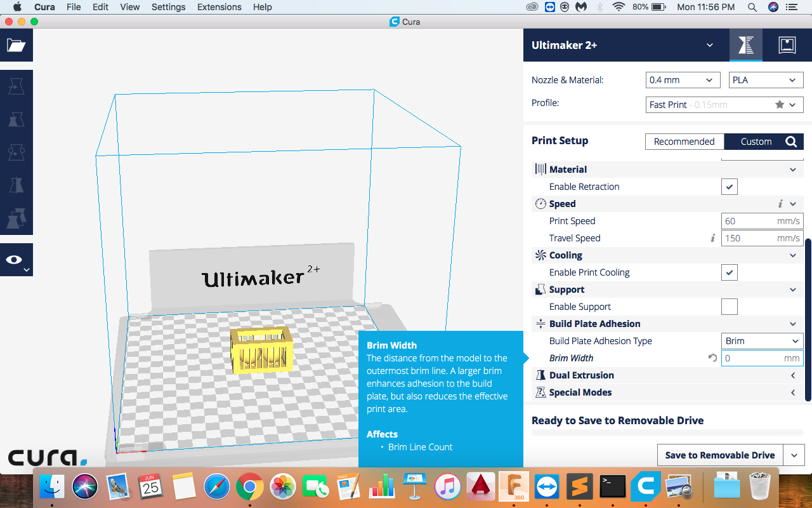Click Brim Line Count in tooltip

click(421, 447)
